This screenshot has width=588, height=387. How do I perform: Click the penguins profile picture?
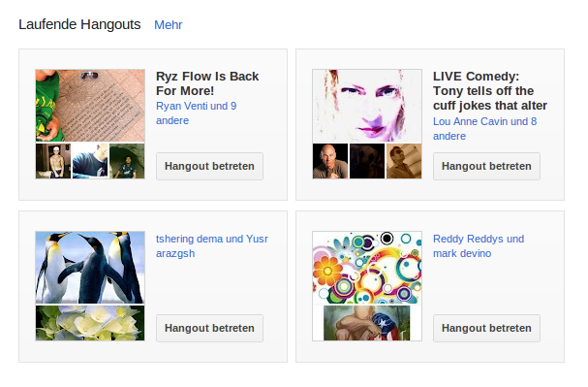(x=90, y=268)
